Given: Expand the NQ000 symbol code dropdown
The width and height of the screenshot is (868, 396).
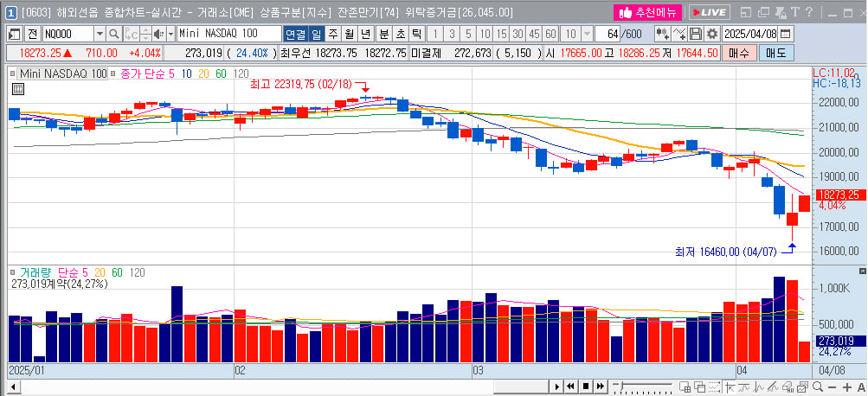Looking at the screenshot, I should point(100,34).
